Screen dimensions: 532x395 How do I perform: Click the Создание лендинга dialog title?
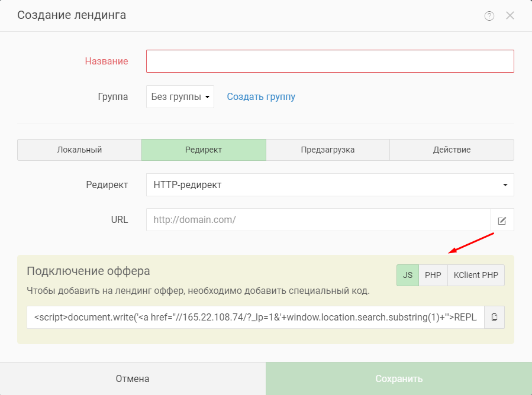point(72,15)
